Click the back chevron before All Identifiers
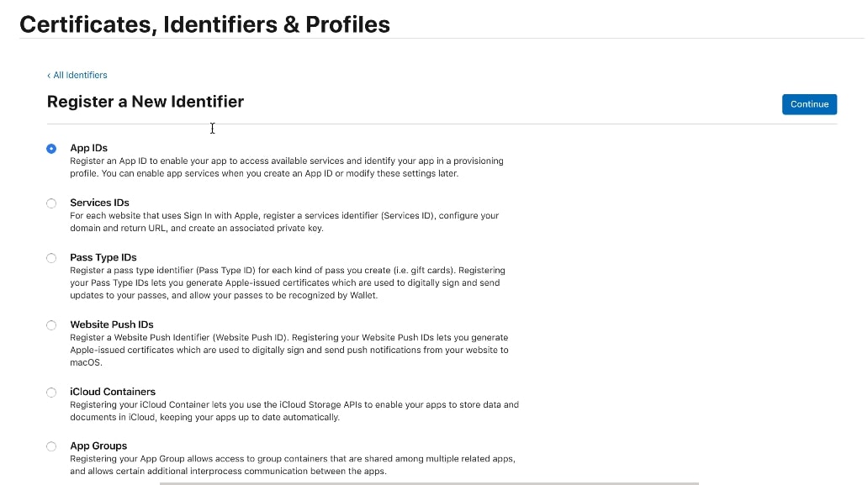868x485 pixels. (x=49, y=75)
